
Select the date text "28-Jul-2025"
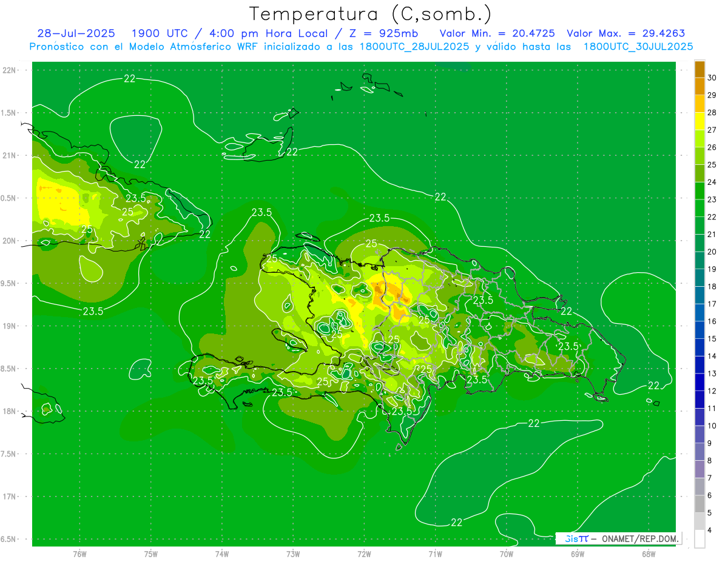pos(76,33)
